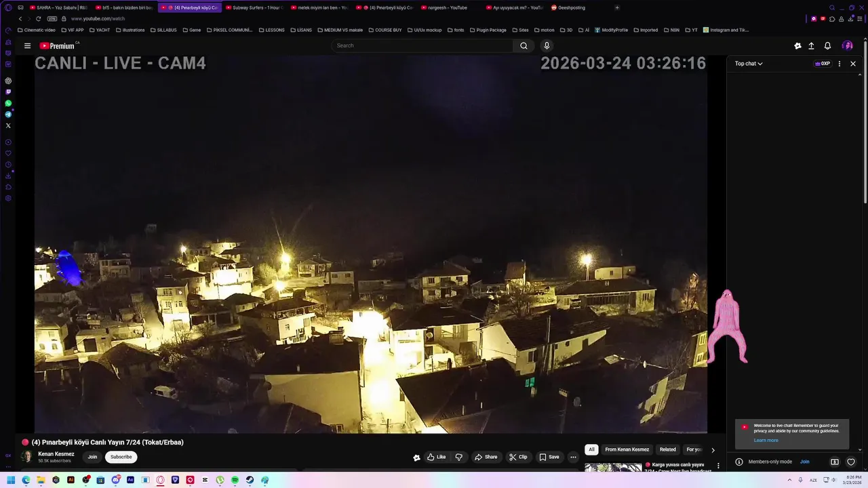Submit the search with the magnifier button
The width and height of the screenshot is (868, 488).
(524, 45)
